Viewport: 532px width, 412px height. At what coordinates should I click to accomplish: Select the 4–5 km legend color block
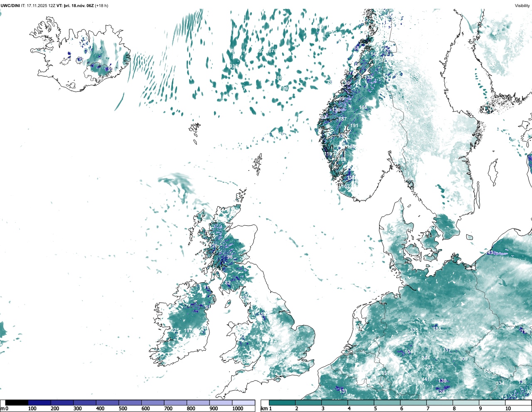pyautogui.click(x=361, y=403)
